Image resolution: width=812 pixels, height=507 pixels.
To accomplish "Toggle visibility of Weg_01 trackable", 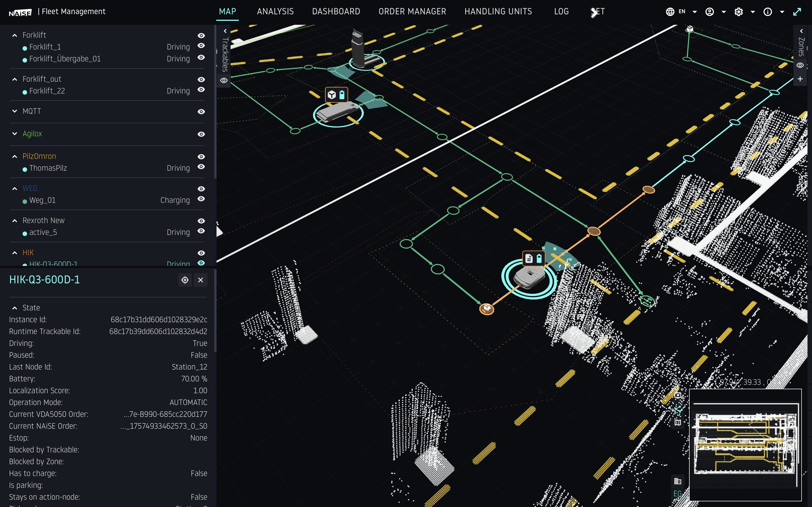I will (201, 199).
